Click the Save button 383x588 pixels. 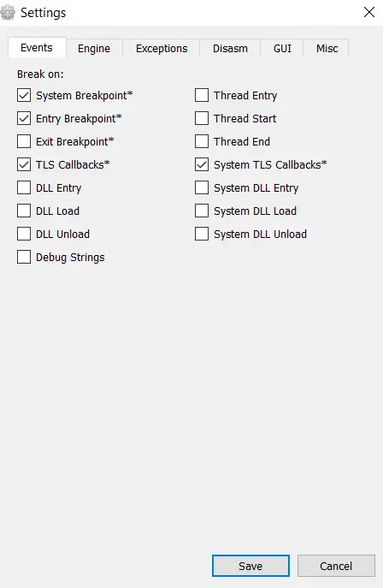250,566
